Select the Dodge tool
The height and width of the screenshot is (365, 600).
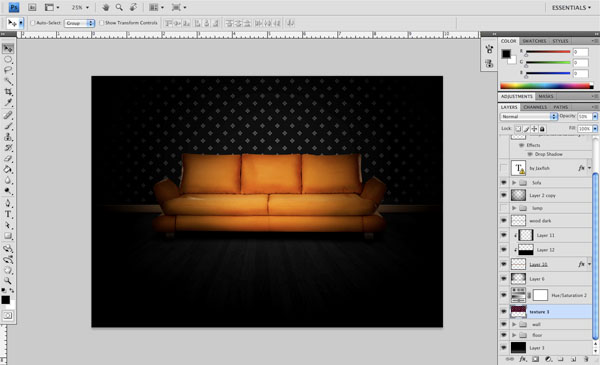pos(8,191)
